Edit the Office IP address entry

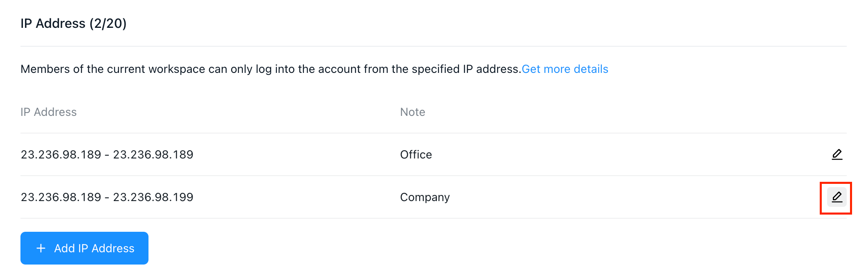[837, 155]
